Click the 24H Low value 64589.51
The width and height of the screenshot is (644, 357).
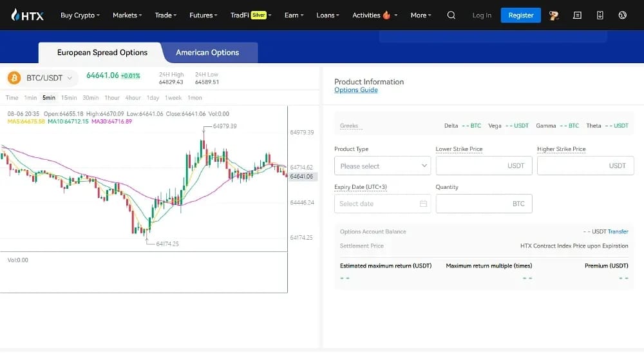pyautogui.click(x=207, y=82)
